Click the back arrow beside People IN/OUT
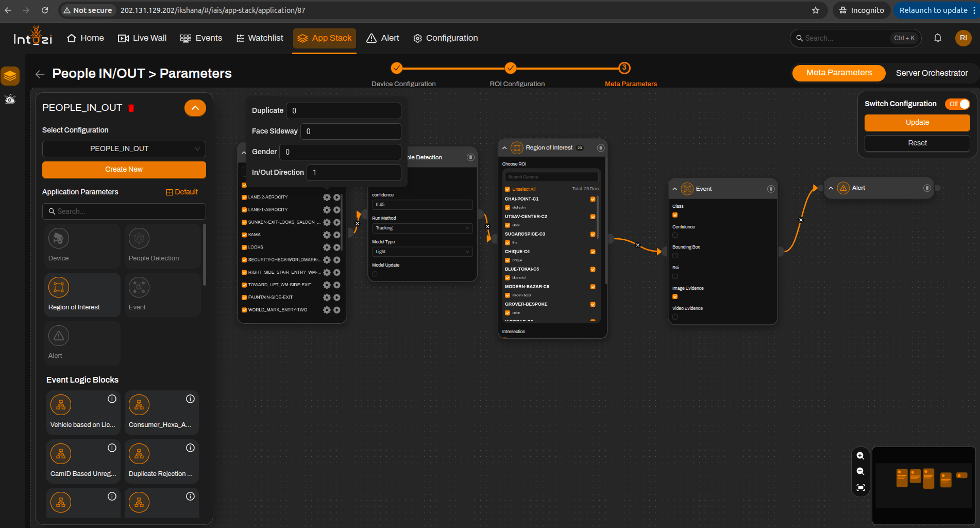Viewport: 980px width, 528px height. (40, 74)
